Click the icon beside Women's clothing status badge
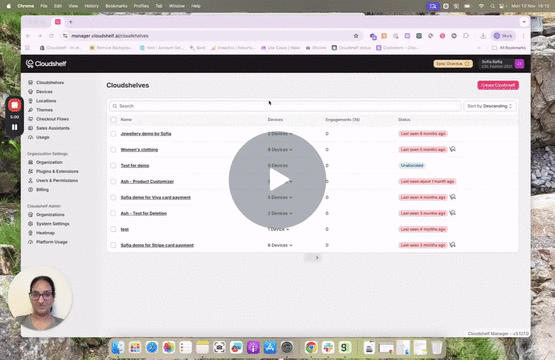Viewport: 555px width, 360px height. click(452, 149)
